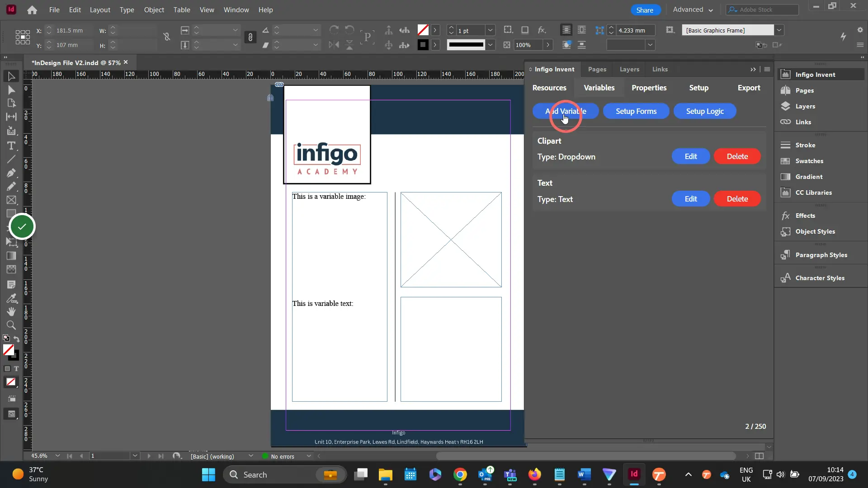This screenshot has height=488, width=868.
Task: Choose the Pen tool
Action: tap(11, 173)
